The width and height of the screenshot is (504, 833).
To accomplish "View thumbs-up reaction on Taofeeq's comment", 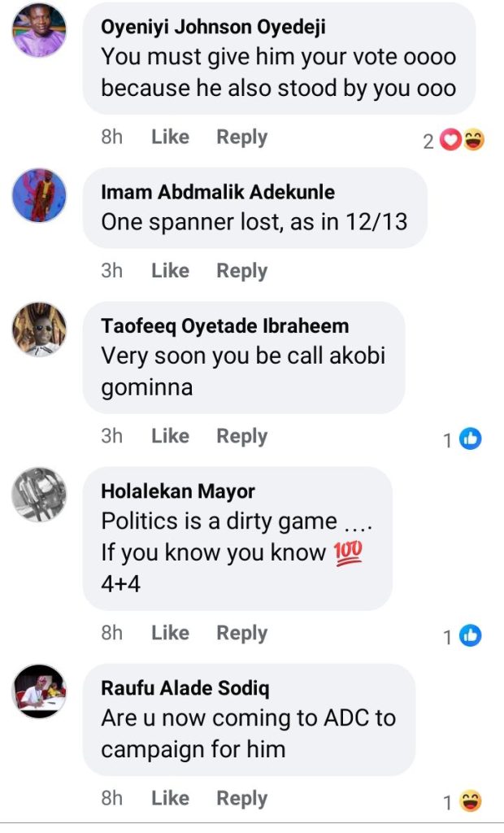I will pos(470,439).
